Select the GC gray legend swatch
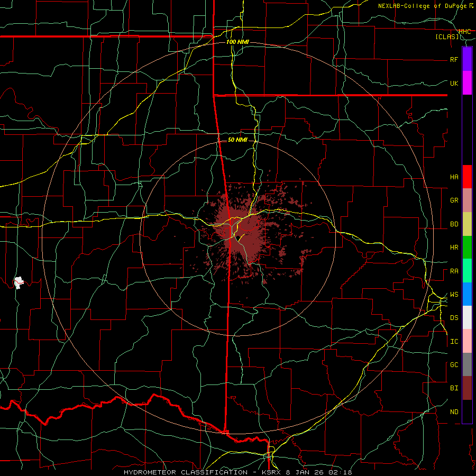Viewport: 476px width, 476px height. [467, 364]
